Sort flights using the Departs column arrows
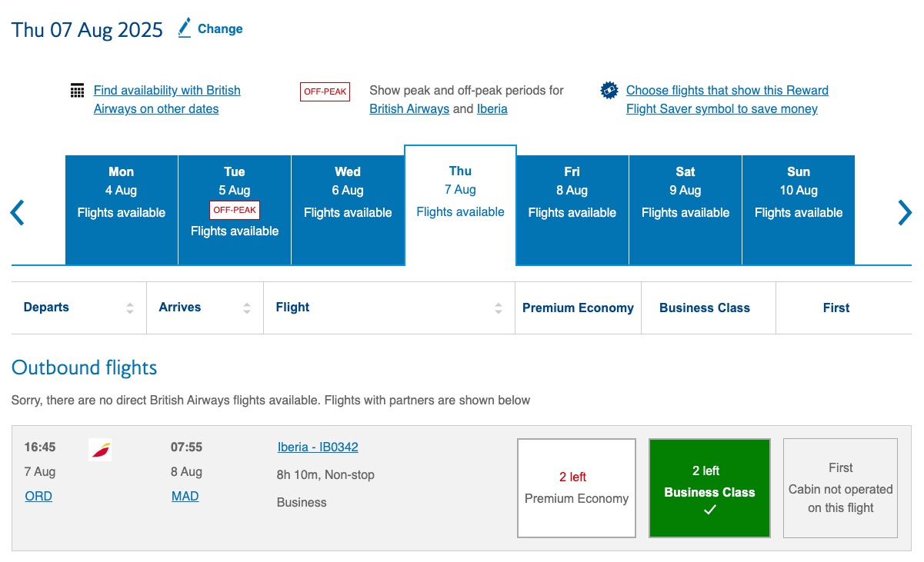The image size is (924, 562). coord(128,307)
